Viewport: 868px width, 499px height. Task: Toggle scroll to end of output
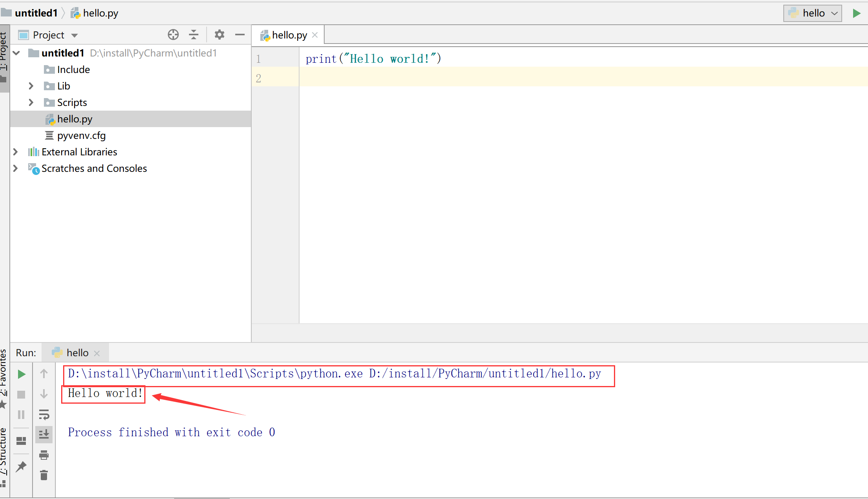click(x=44, y=434)
